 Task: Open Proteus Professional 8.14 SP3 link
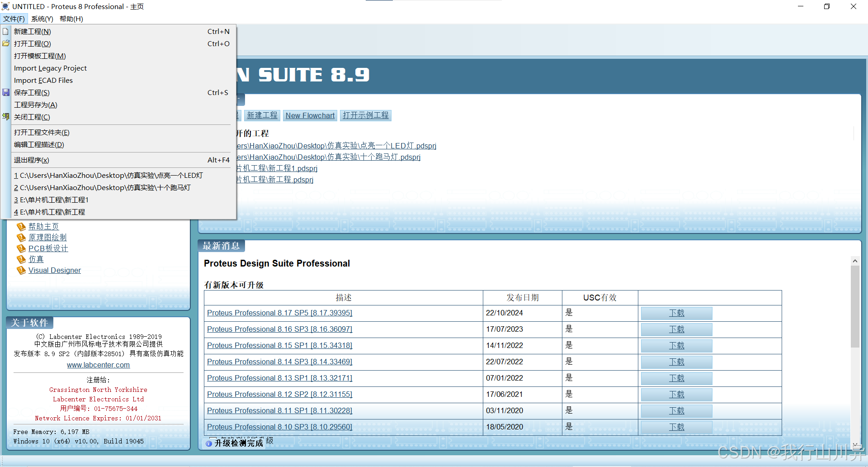[279, 362]
